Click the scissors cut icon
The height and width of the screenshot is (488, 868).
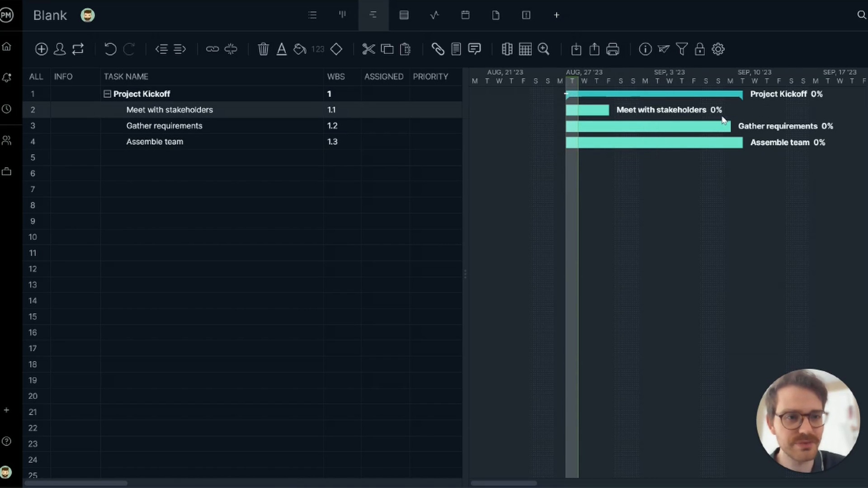(x=368, y=49)
